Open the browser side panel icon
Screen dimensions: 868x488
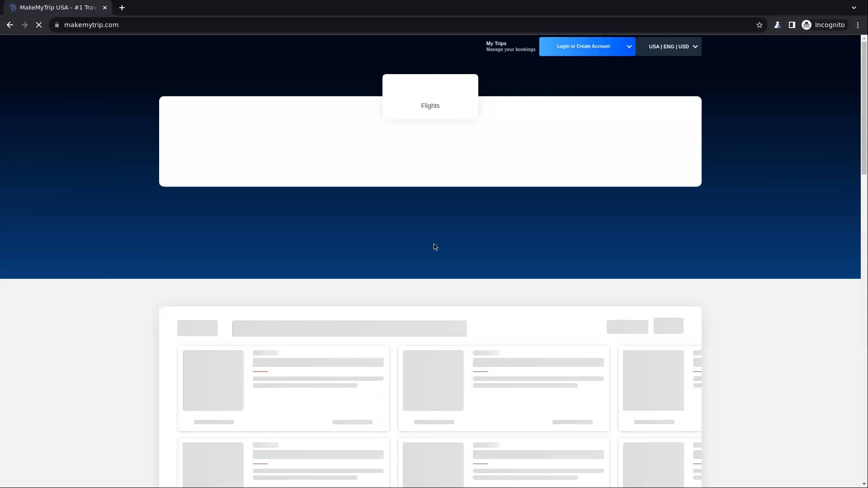(792, 25)
